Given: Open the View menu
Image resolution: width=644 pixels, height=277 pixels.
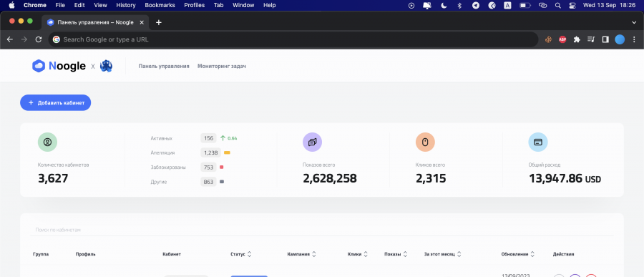Looking at the screenshot, I should pyautogui.click(x=100, y=5).
